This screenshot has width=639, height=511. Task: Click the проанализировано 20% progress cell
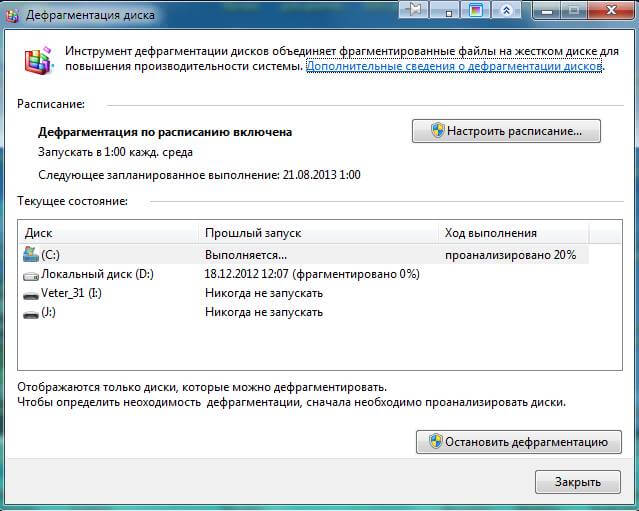click(x=510, y=255)
